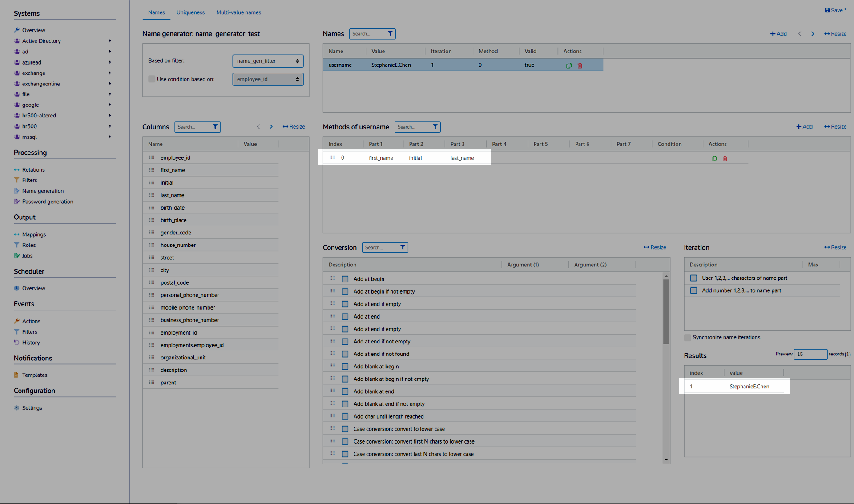
Task: Grab drag handle of employee_id column
Action: pyautogui.click(x=152, y=157)
